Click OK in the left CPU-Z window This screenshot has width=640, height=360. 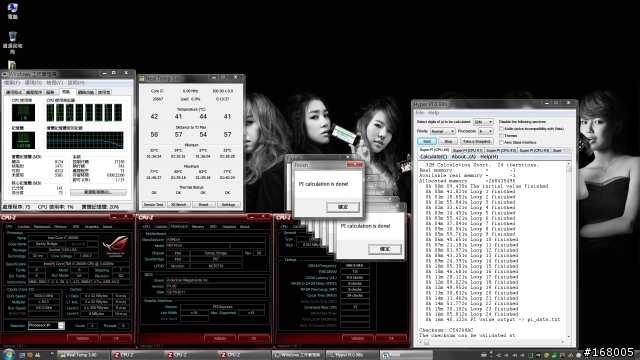[116, 338]
